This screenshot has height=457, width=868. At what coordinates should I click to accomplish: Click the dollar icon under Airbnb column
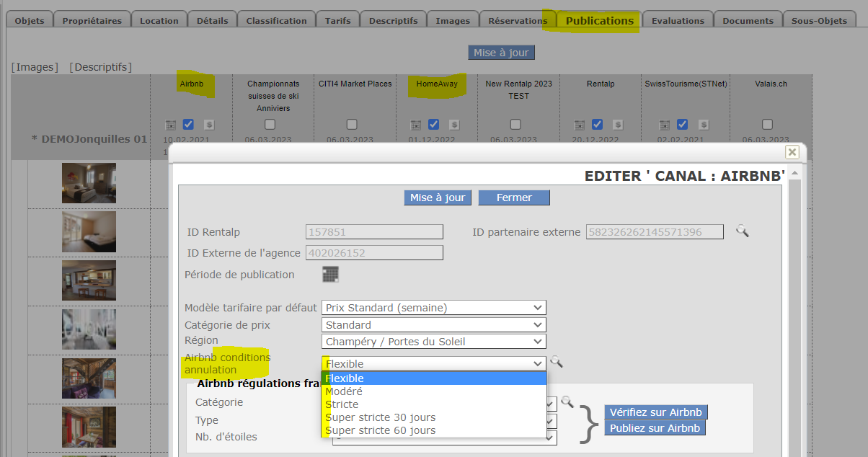[208, 125]
